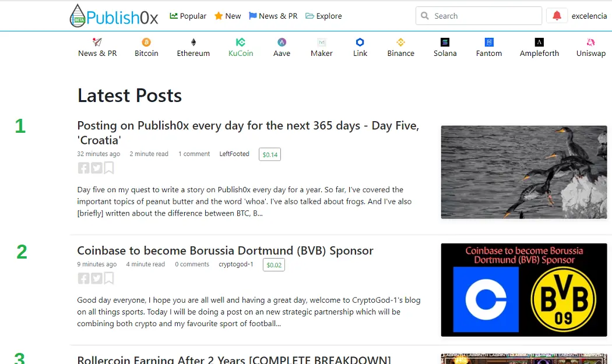Click the '32 minutes ago' timestamp

[x=99, y=154]
